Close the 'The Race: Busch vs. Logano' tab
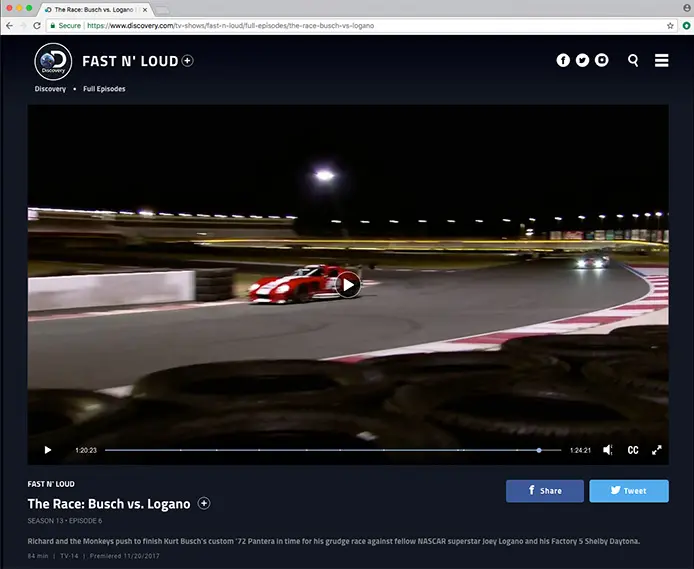Screen dimensions: 694x569 [145, 9]
